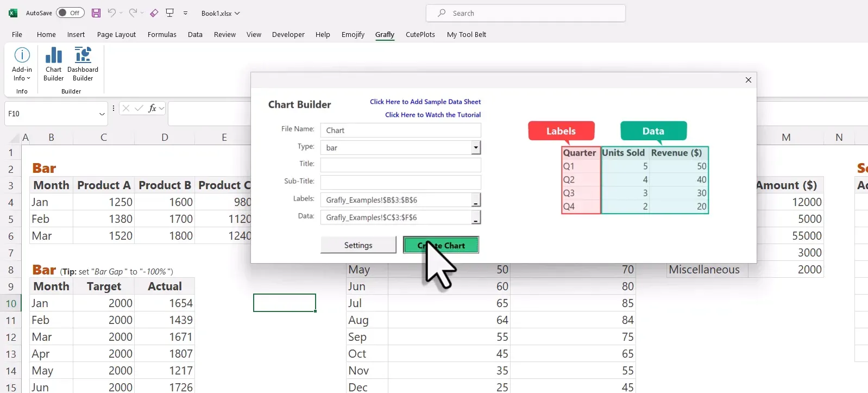Expand the Name Box dropdown arrow

pyautogui.click(x=102, y=114)
